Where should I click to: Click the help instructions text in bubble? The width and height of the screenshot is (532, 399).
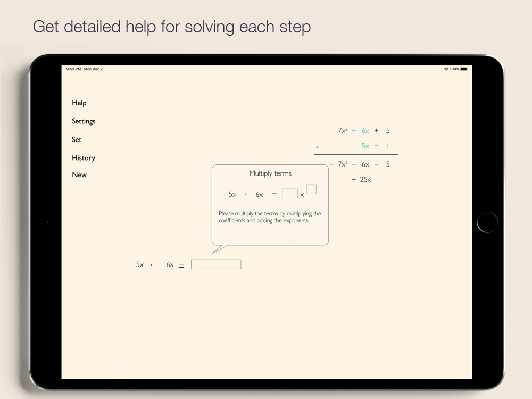pyautogui.click(x=270, y=217)
